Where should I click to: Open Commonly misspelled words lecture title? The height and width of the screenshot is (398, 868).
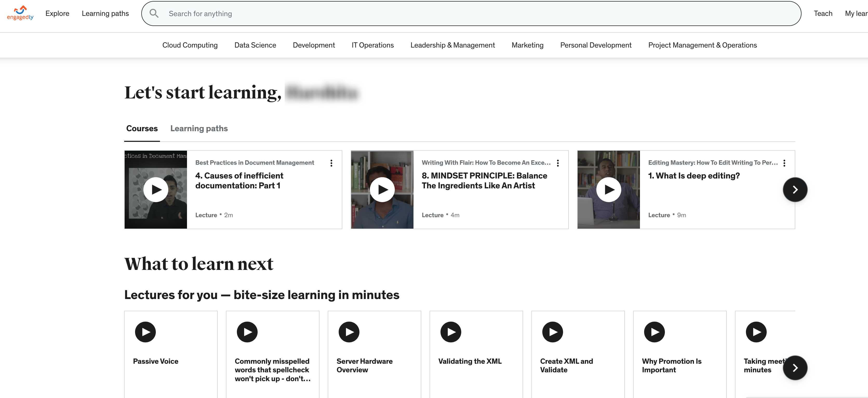coord(273,370)
